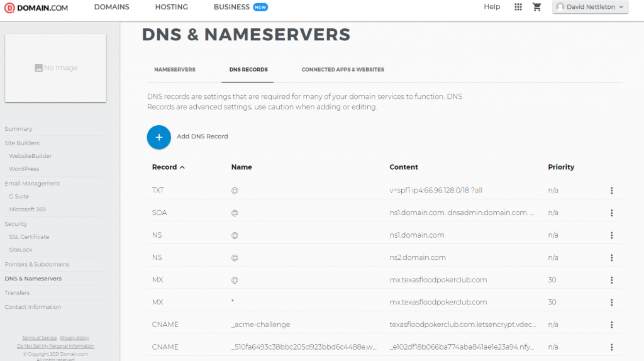Viewport: 644px width, 361px height.
Task: Open three-dot menu for SOA record
Action: tap(611, 213)
